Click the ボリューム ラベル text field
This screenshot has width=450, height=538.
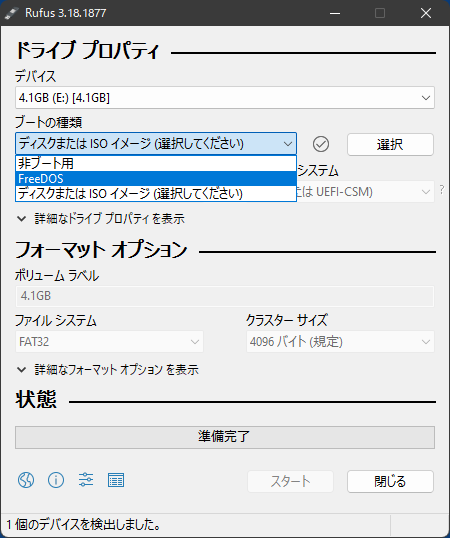pos(225,296)
